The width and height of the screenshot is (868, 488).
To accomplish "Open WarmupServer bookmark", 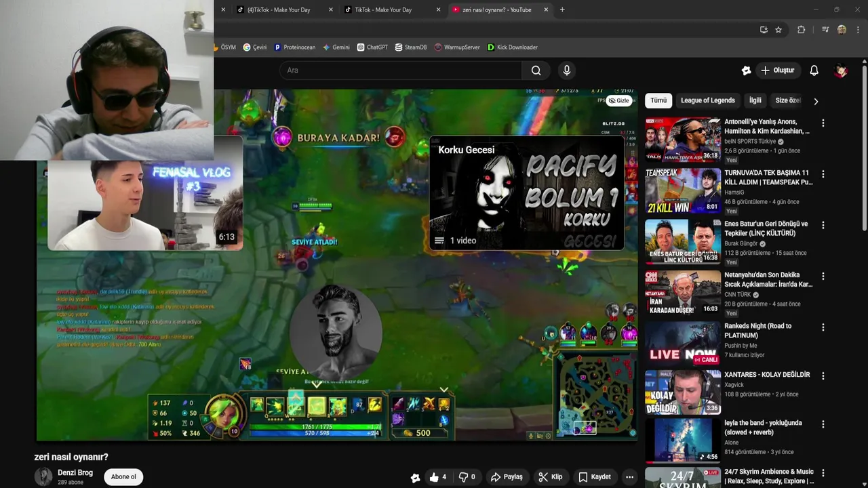I will [x=457, y=47].
